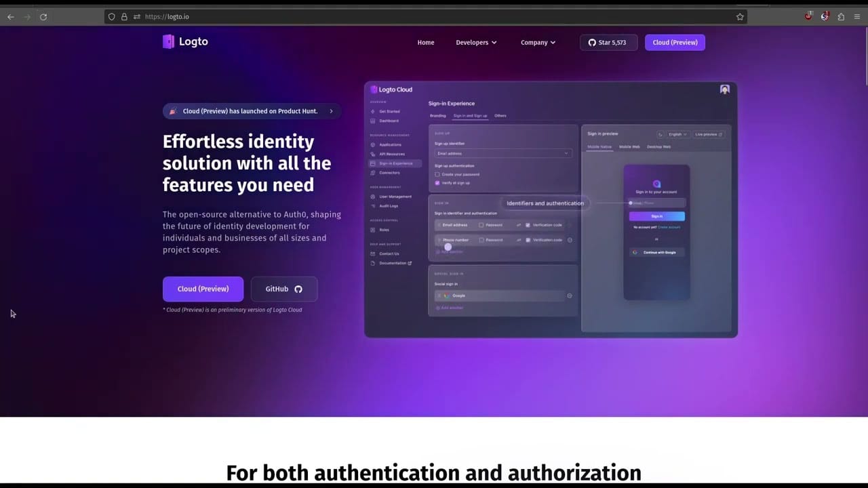
Task: Click the purple Sign in gradient button
Action: (656, 216)
